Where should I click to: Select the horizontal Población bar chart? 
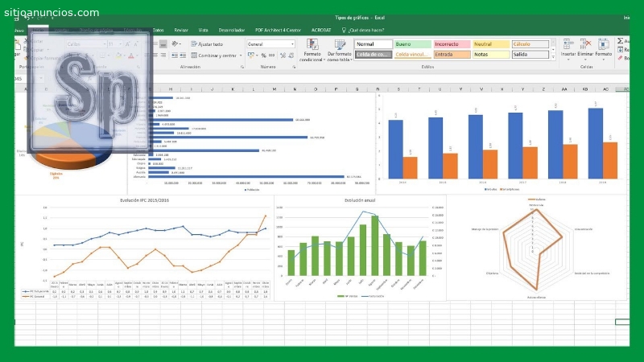251,143
